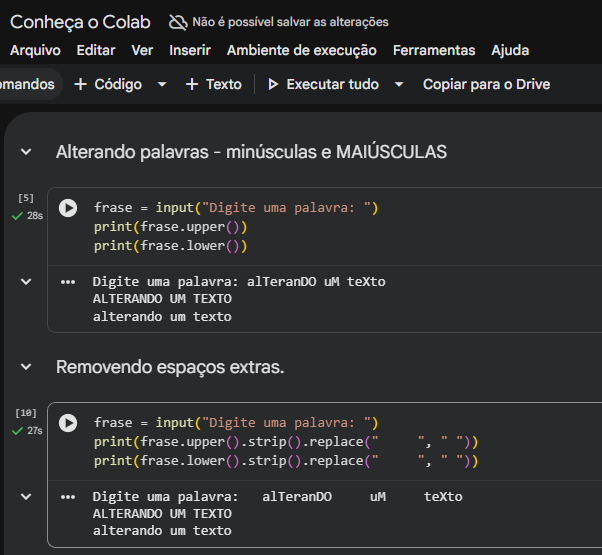Add a new Texto cell
The height and width of the screenshot is (555, 602).
(x=214, y=84)
